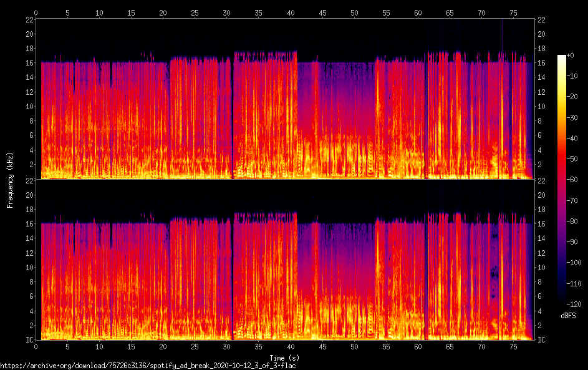588x370 pixels.
Task: Select the "Time (s)" axis label
Action: (284, 358)
